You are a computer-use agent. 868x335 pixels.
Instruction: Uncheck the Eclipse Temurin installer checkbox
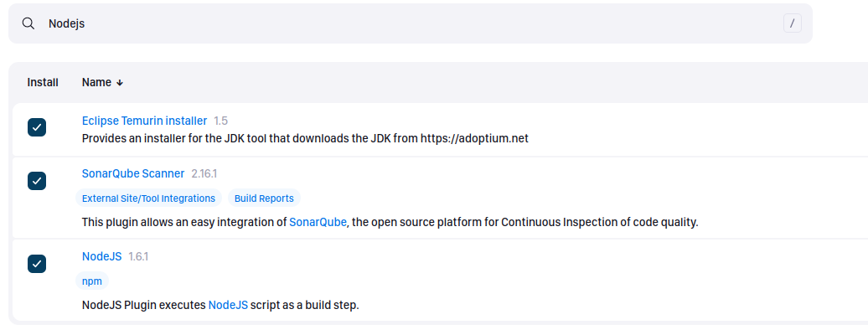[37, 127]
